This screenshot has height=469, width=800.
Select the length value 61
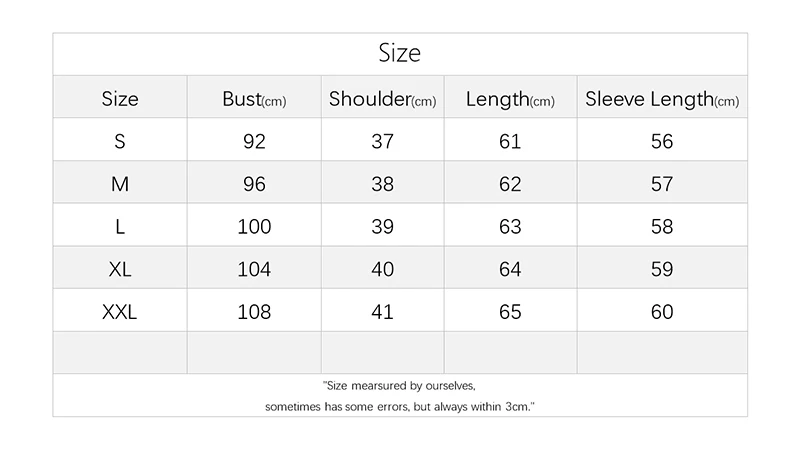point(510,142)
